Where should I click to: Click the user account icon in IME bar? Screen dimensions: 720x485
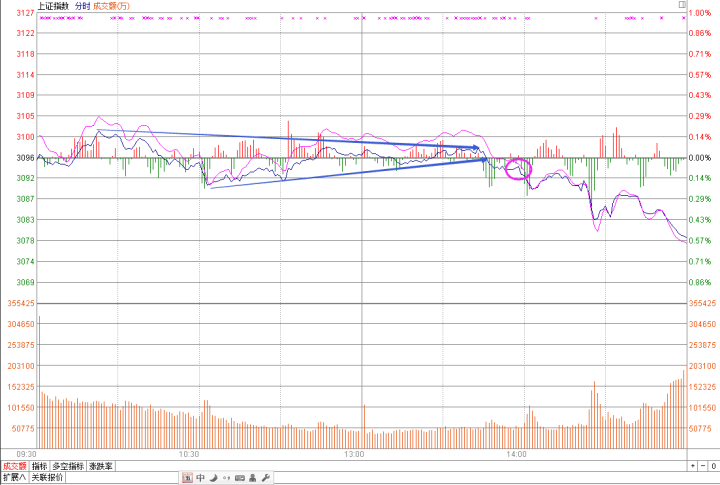pos(253,478)
